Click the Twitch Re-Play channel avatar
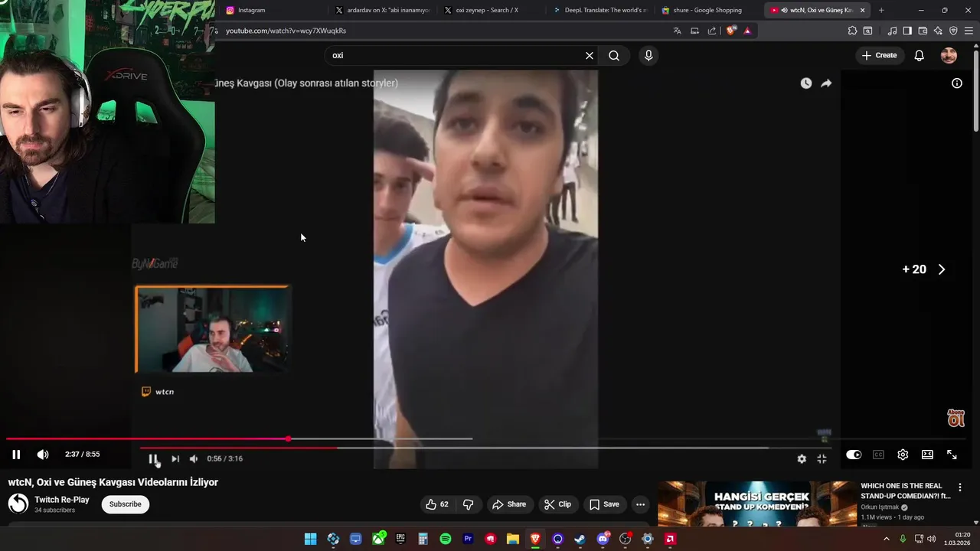Image resolution: width=980 pixels, height=551 pixels. pyautogui.click(x=18, y=504)
